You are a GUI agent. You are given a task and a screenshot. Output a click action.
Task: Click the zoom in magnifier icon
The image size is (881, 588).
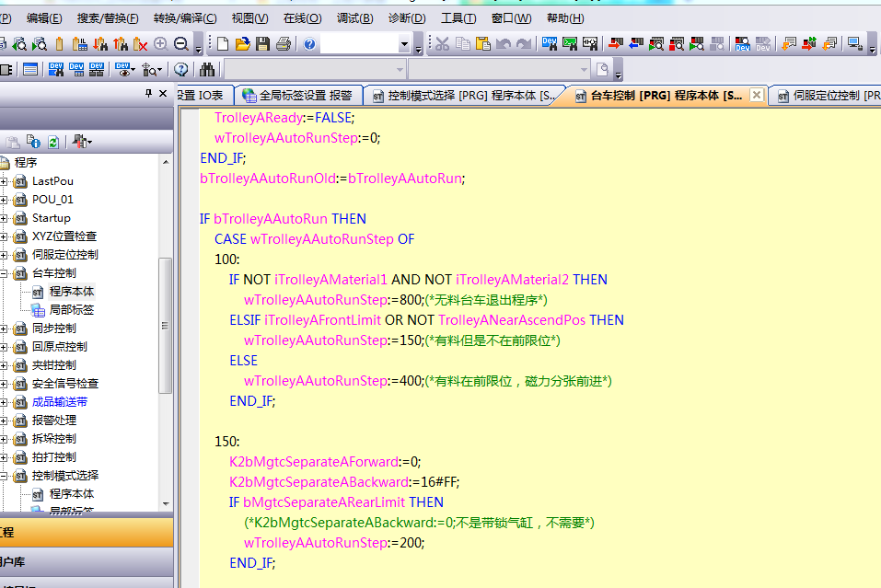click(x=160, y=43)
